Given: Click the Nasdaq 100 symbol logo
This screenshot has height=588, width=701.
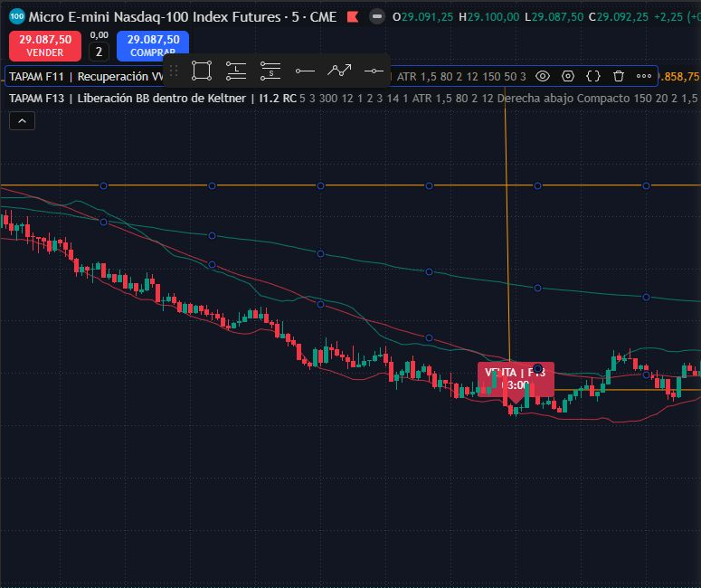Looking at the screenshot, I should click(x=17, y=17).
